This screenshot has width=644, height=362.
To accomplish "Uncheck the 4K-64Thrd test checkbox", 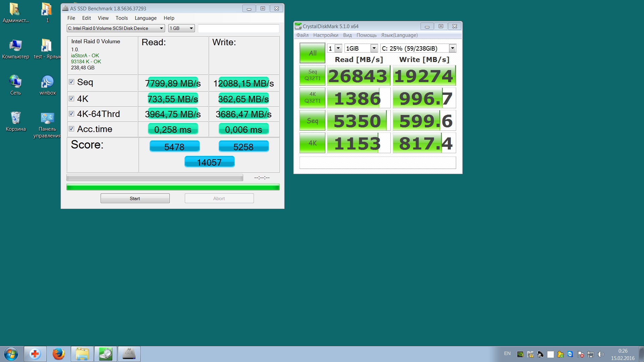I will 71,114.
